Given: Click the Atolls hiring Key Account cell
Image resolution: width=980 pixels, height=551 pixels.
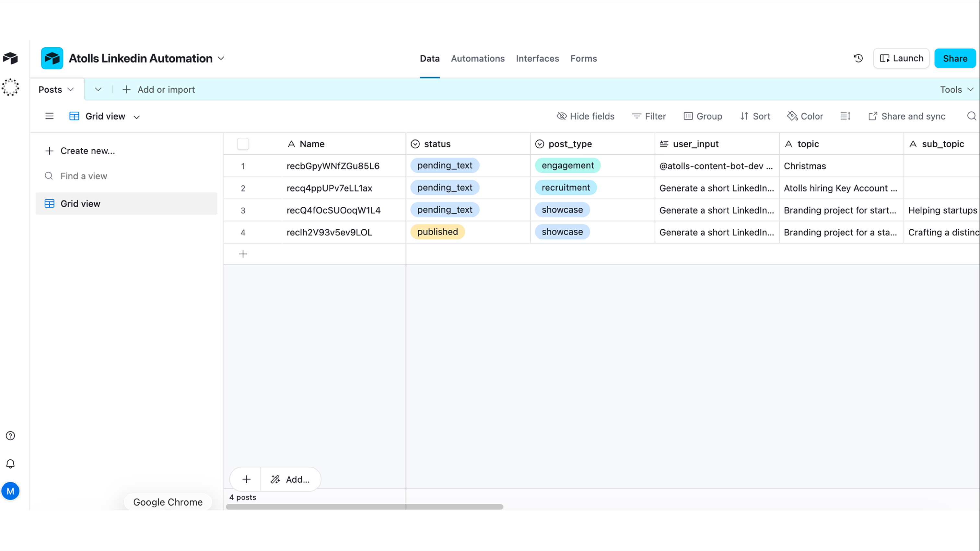Looking at the screenshot, I should click(x=841, y=188).
